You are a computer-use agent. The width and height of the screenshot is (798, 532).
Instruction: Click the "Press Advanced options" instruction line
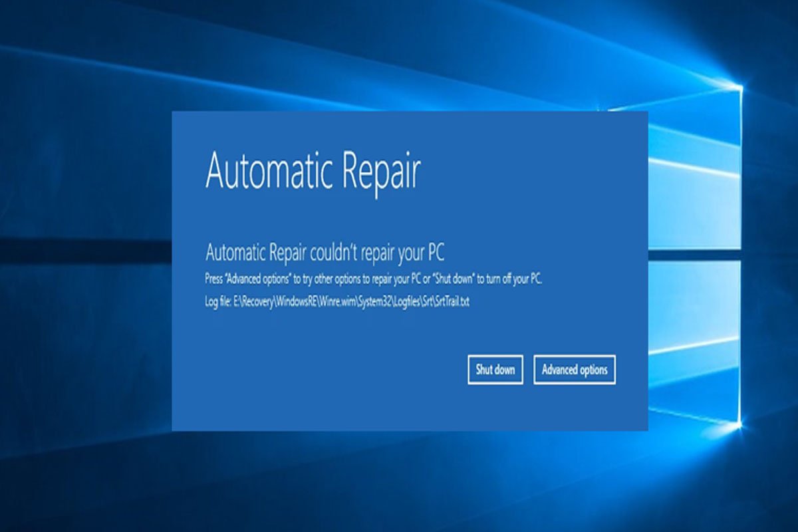pyautogui.click(x=374, y=279)
